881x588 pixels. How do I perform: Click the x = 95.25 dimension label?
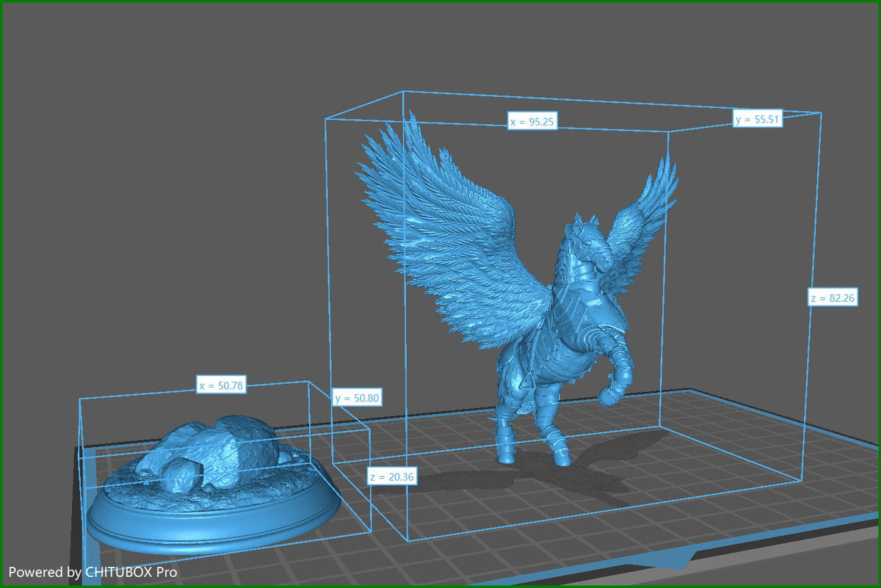click(532, 122)
